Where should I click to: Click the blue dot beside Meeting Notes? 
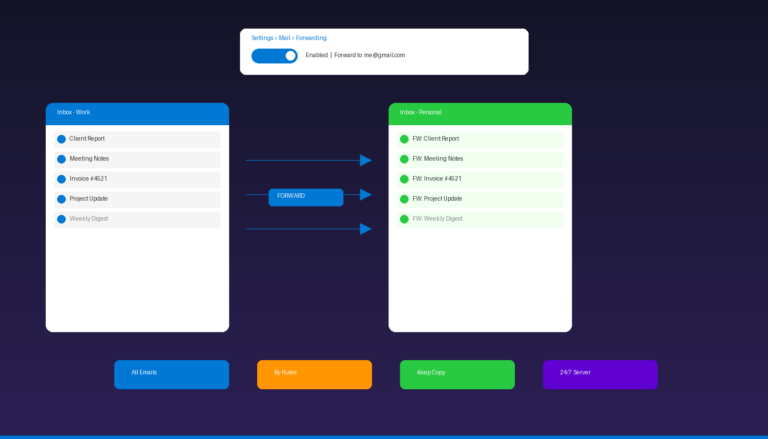tap(61, 159)
